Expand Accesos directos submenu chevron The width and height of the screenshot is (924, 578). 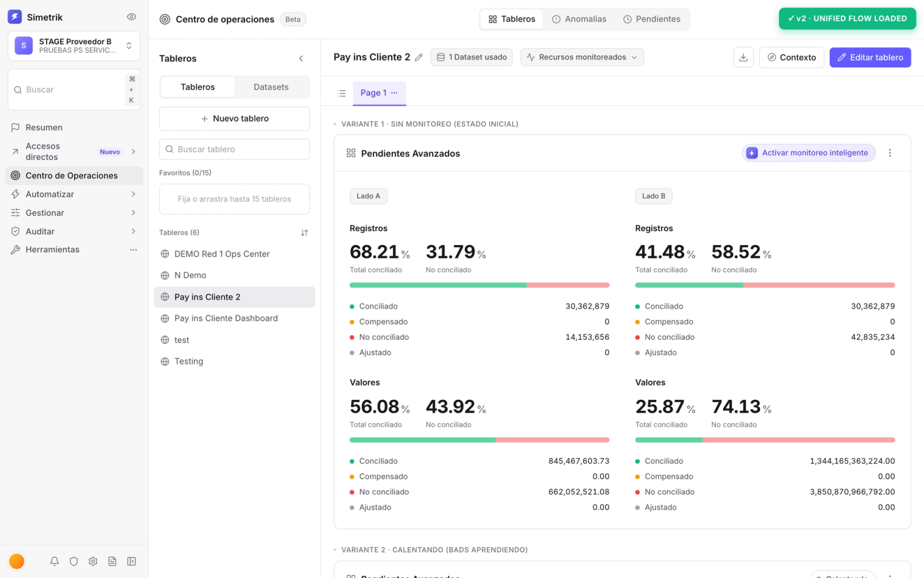(x=133, y=151)
